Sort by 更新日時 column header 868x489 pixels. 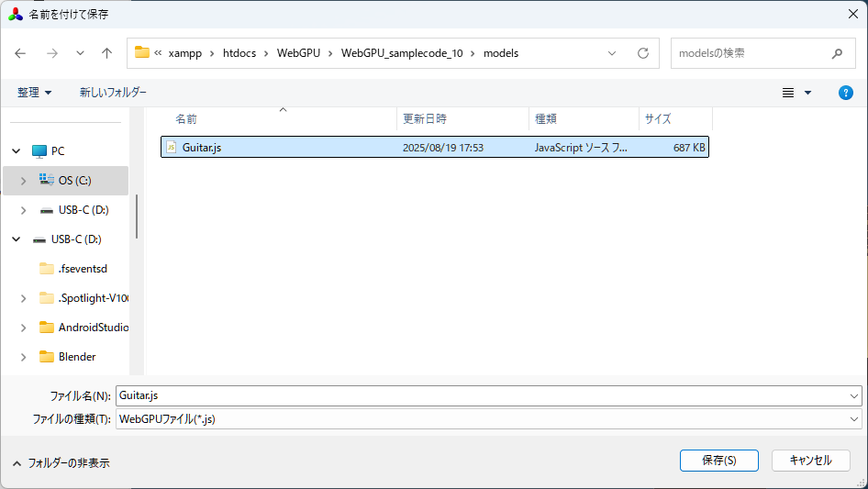coord(423,119)
